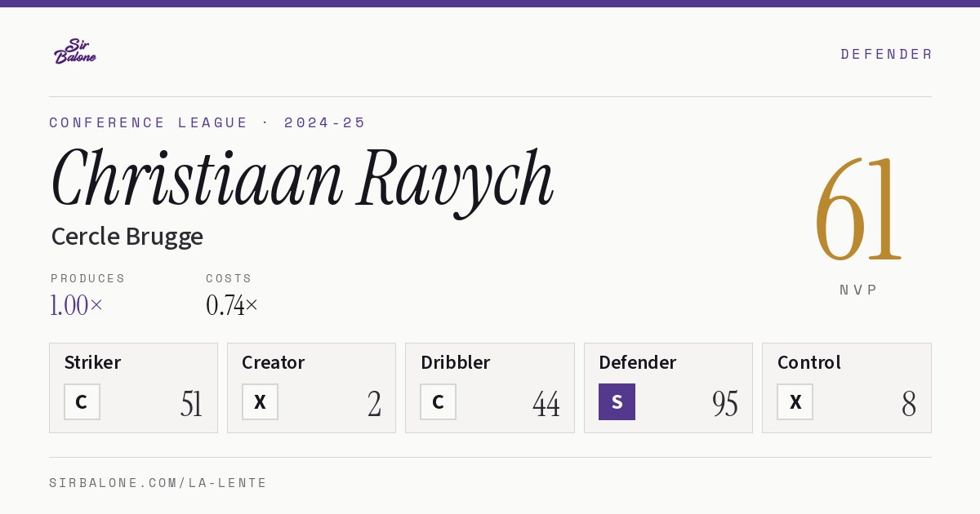Select the Defender grade S badge
This screenshot has width=980, height=514.
(617, 401)
